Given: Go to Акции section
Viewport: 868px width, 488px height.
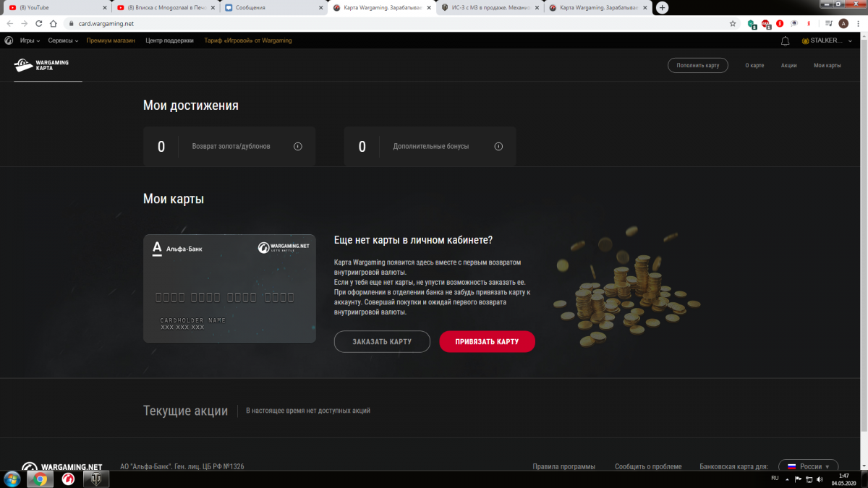Looking at the screenshot, I should [789, 65].
